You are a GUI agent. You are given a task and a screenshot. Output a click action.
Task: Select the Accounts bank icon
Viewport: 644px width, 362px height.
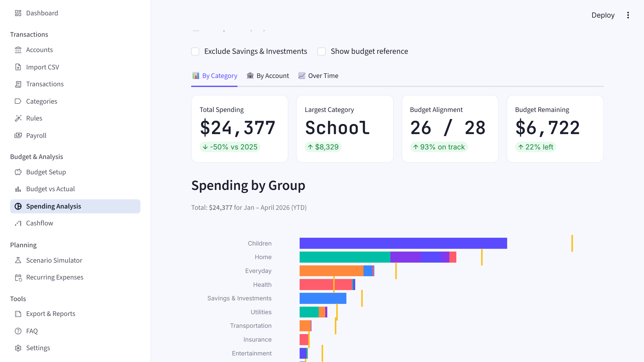pyautogui.click(x=18, y=50)
